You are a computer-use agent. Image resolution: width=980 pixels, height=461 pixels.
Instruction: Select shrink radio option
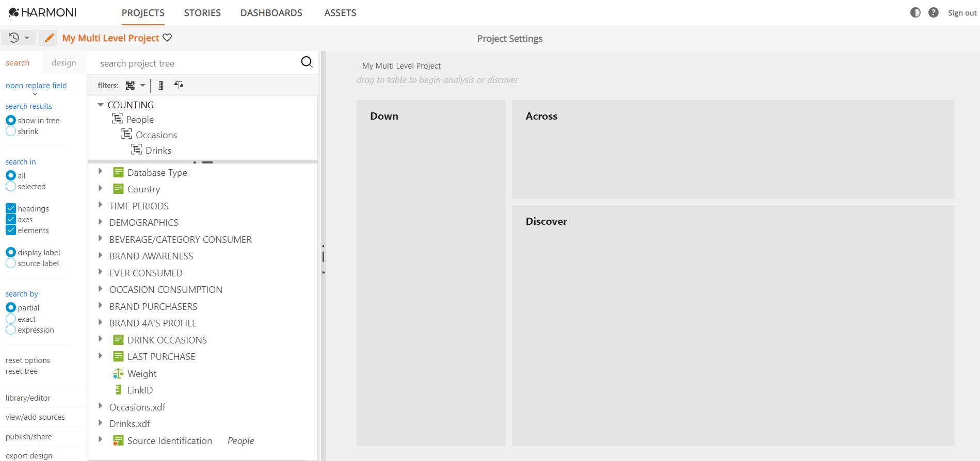coord(11,131)
